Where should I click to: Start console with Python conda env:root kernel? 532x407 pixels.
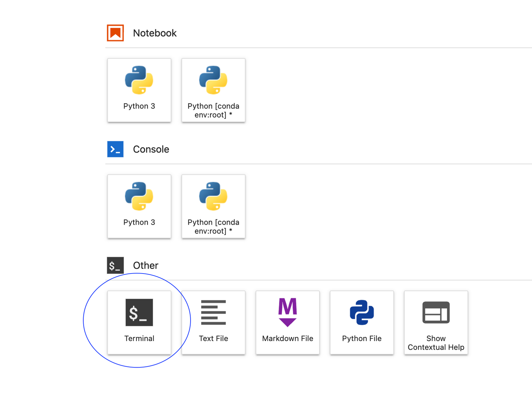[213, 206]
